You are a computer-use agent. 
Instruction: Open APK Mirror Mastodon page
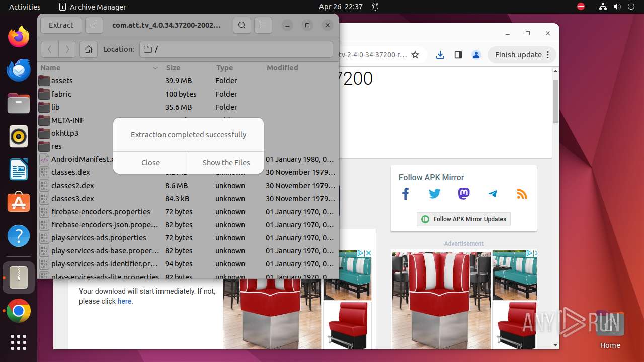tap(464, 194)
